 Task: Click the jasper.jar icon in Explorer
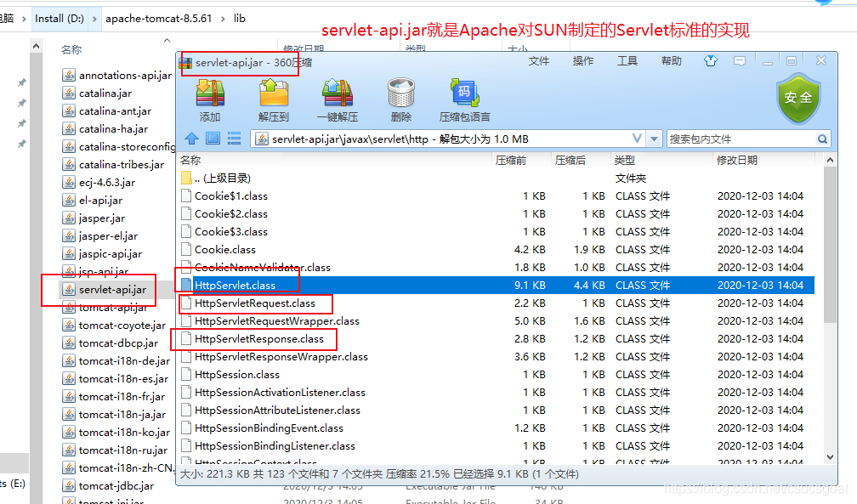69,218
